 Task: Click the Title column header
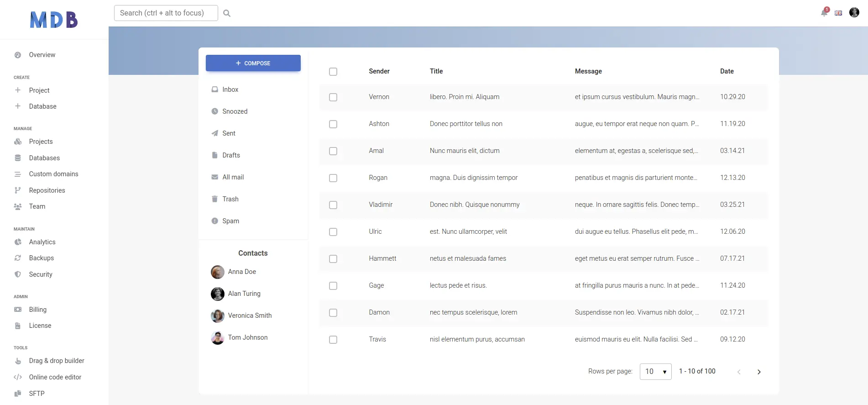[436, 71]
